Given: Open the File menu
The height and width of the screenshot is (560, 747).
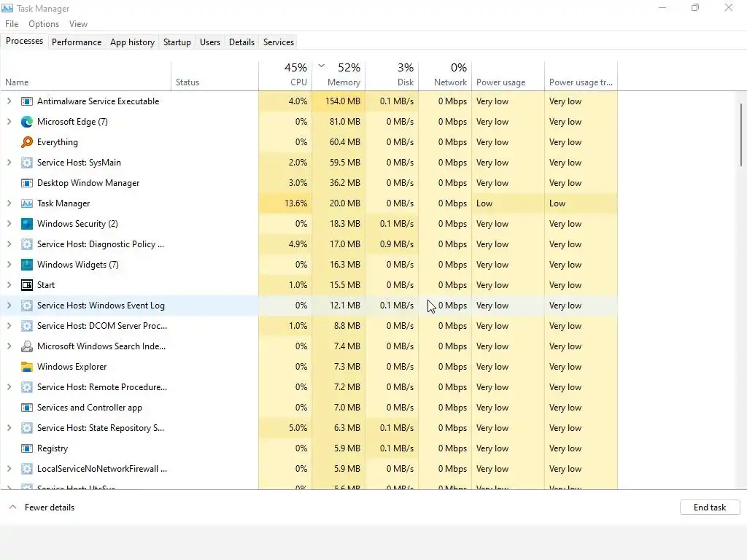Looking at the screenshot, I should point(12,24).
